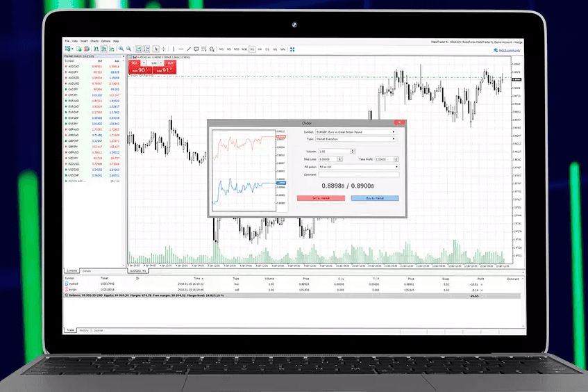This screenshot has height=392, width=588.
Task: Switch chart to candlesticks icon
Action: [x=104, y=49]
